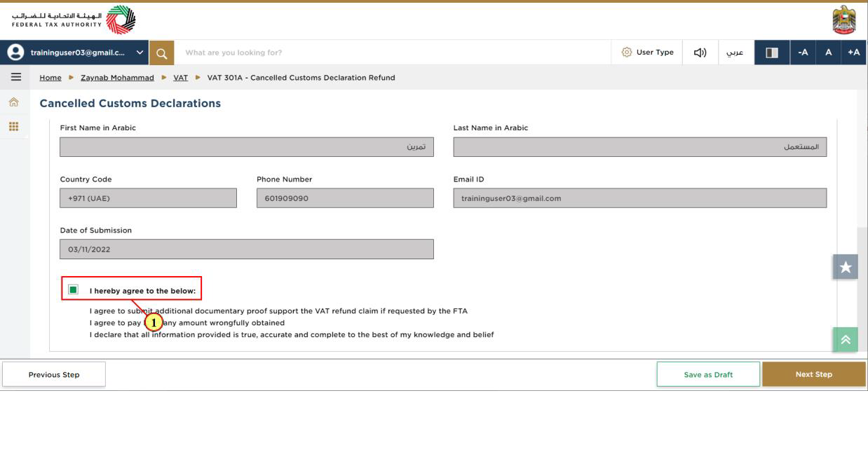The width and height of the screenshot is (868, 454).
Task: Toggle 'I hereby agree to the below' checkbox
Action: (x=73, y=289)
